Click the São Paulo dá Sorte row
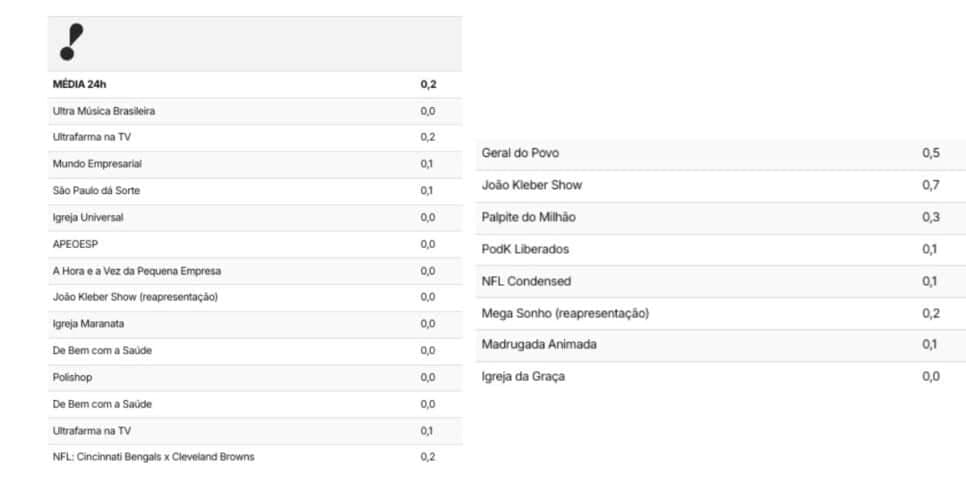966x483 pixels. 255,192
